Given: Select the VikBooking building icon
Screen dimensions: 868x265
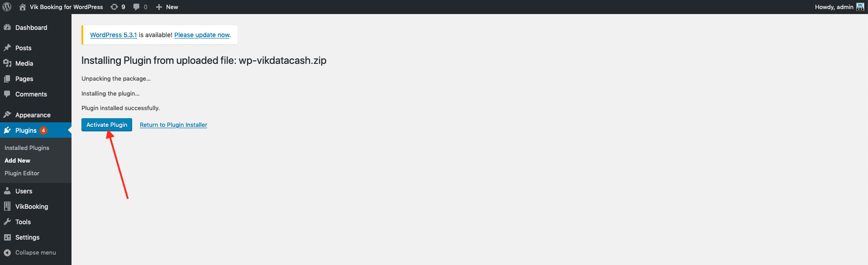Looking at the screenshot, I should tap(7, 206).
